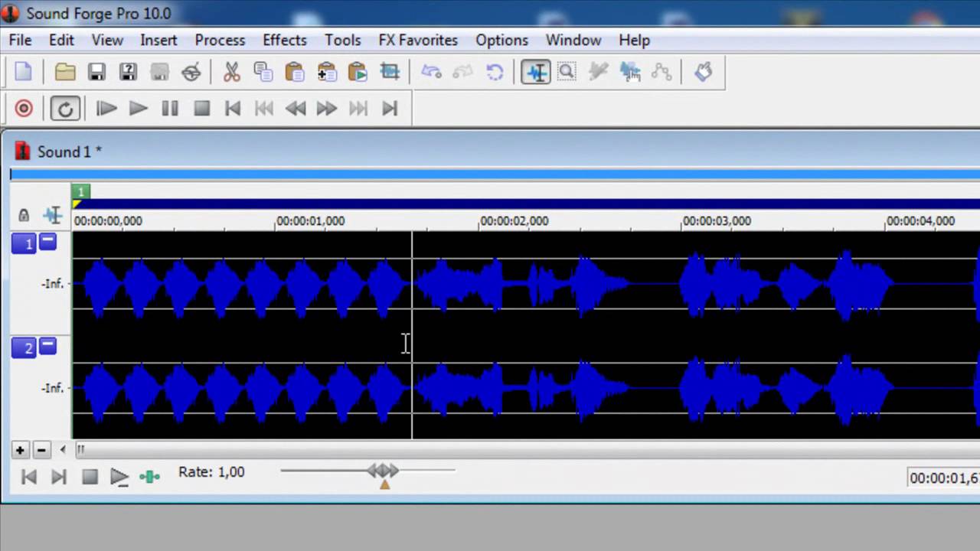The image size is (980, 551).
Task: Open the Window menu
Action: tap(573, 40)
